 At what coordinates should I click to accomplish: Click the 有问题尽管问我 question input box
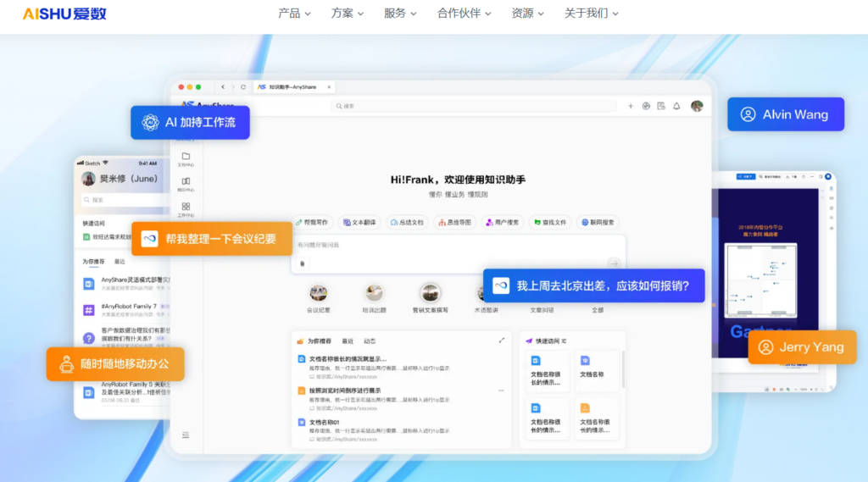tap(459, 254)
